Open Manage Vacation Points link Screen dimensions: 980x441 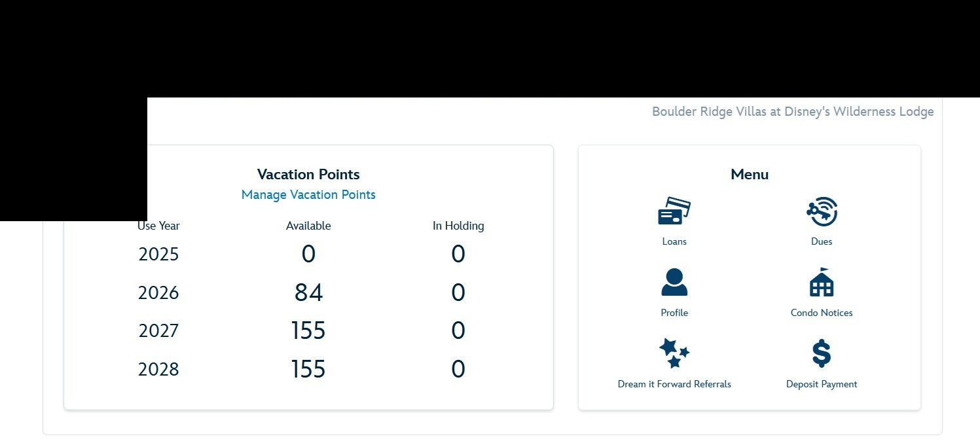tap(308, 195)
